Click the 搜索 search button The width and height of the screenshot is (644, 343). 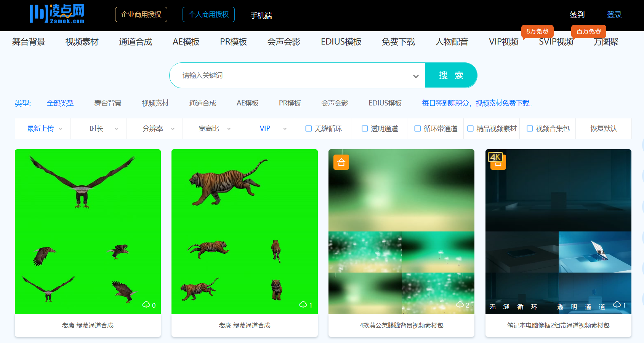[451, 75]
